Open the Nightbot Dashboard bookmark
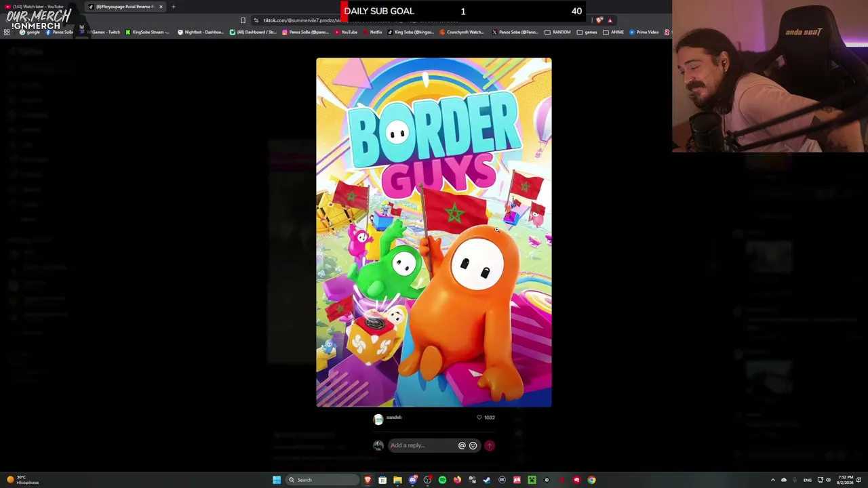This screenshot has height=488, width=868. pyautogui.click(x=201, y=32)
